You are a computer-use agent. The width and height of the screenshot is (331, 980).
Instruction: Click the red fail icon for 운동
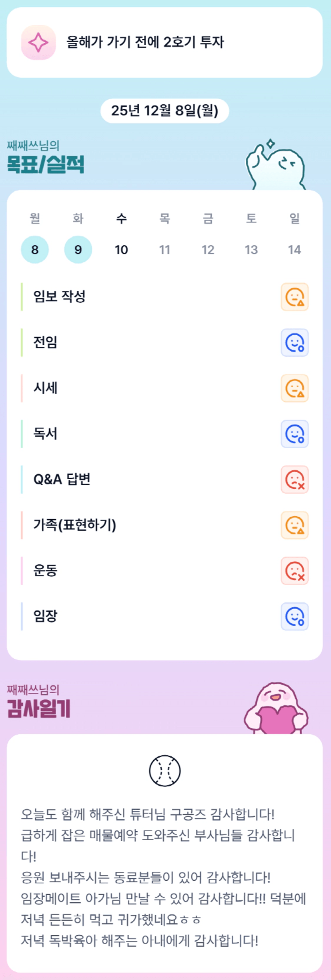(x=295, y=570)
